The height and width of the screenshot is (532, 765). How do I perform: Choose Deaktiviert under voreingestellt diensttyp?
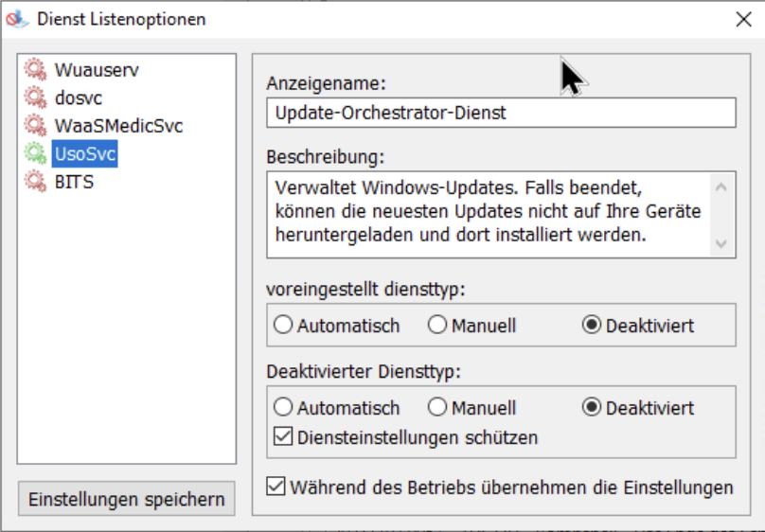pos(591,326)
